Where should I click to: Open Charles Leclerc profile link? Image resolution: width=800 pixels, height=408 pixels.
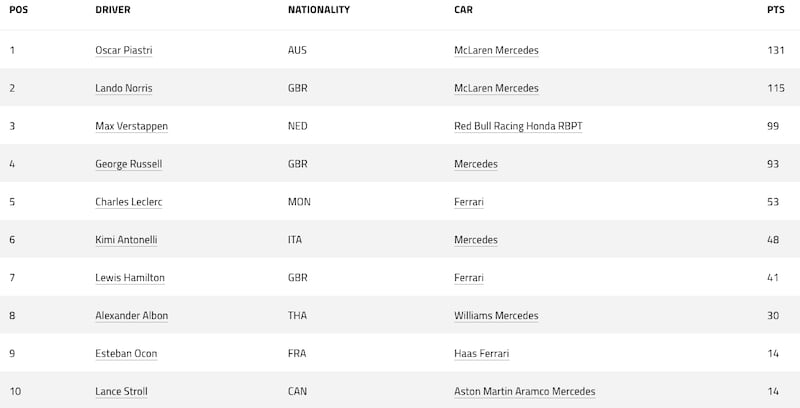tap(129, 202)
